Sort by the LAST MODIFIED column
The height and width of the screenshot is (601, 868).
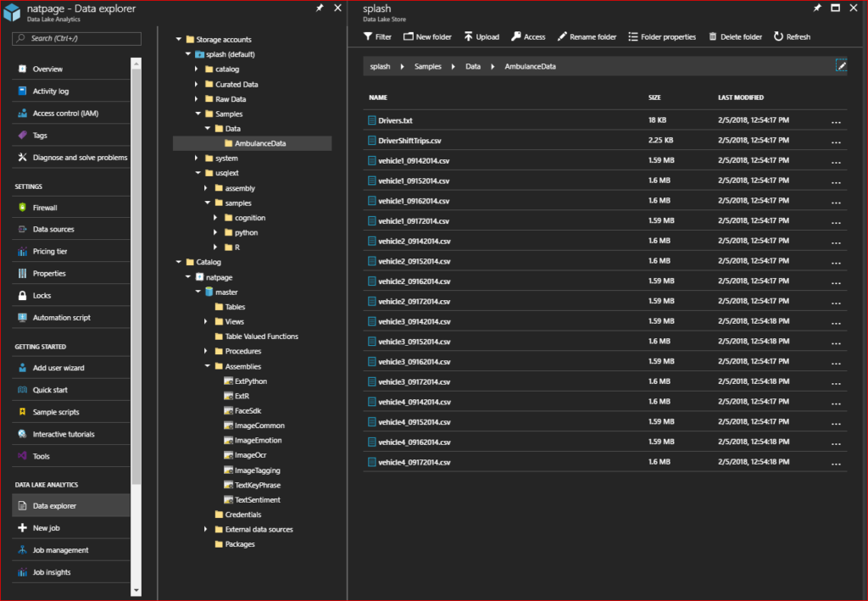point(741,97)
